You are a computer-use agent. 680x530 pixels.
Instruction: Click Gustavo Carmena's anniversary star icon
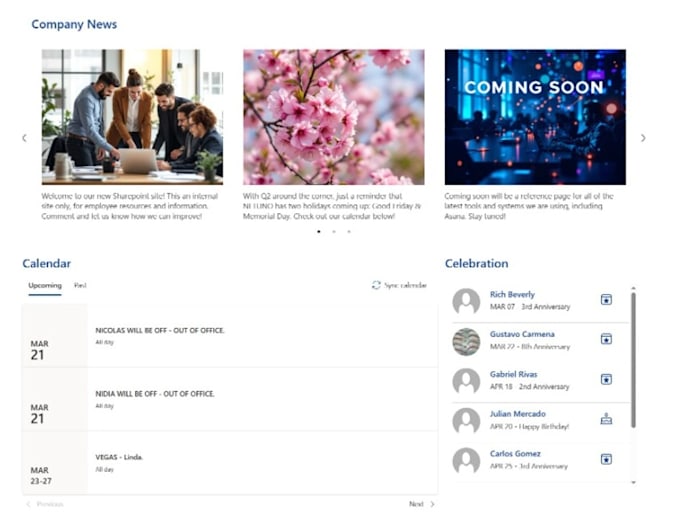[606, 339]
